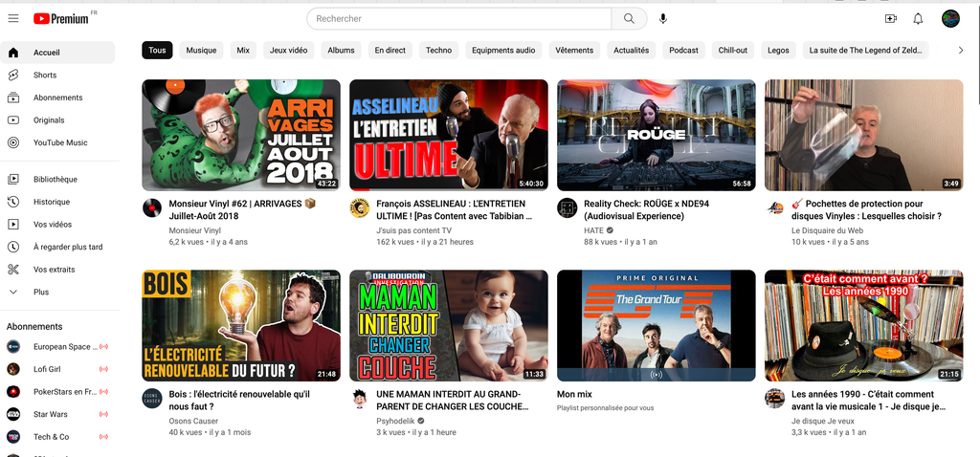
Task: Select the Techno filter chip
Action: (x=438, y=50)
